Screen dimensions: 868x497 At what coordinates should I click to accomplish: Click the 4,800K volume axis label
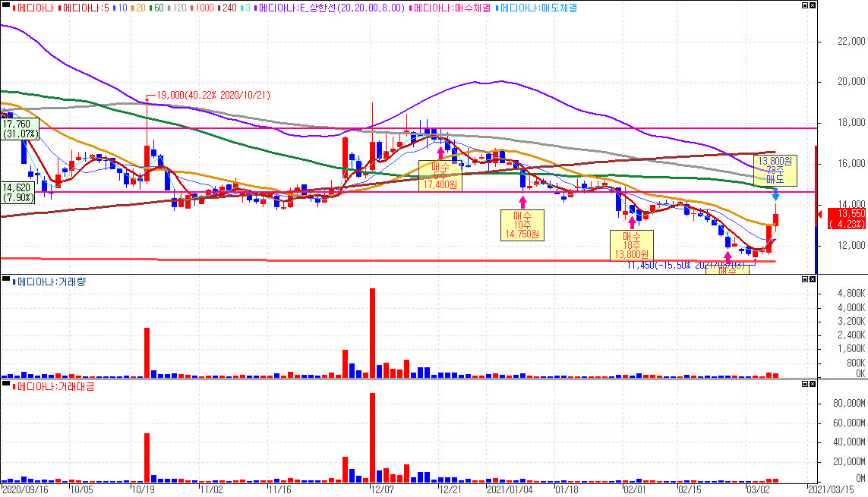pos(851,294)
